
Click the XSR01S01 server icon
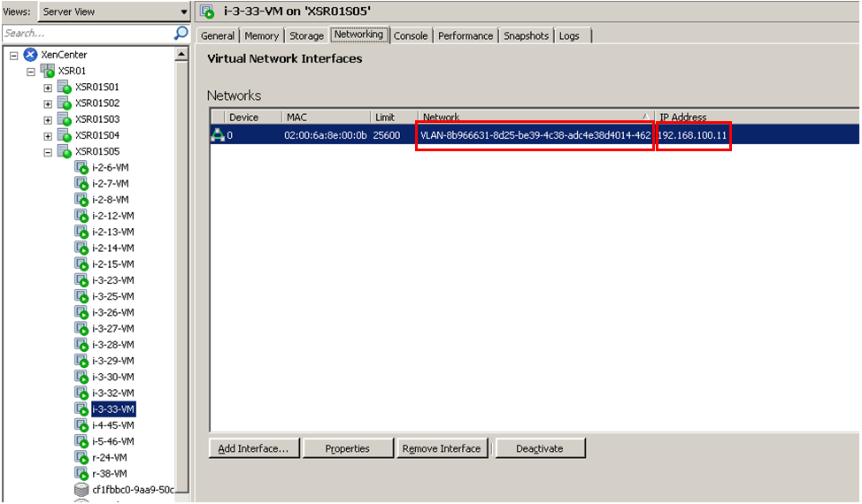pos(64,88)
